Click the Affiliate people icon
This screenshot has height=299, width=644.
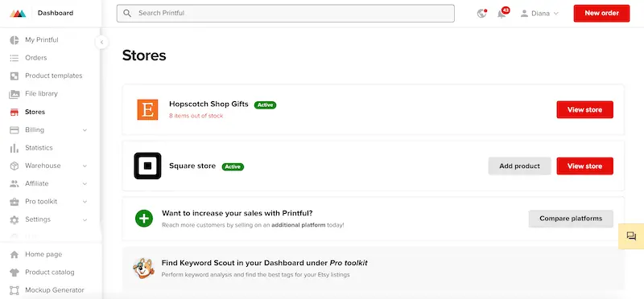tap(14, 184)
